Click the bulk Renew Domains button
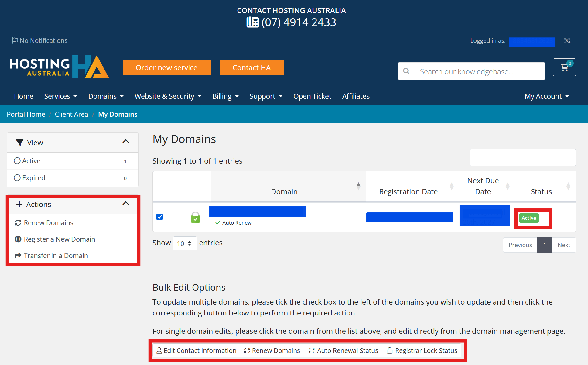588x365 pixels. pyautogui.click(x=272, y=350)
